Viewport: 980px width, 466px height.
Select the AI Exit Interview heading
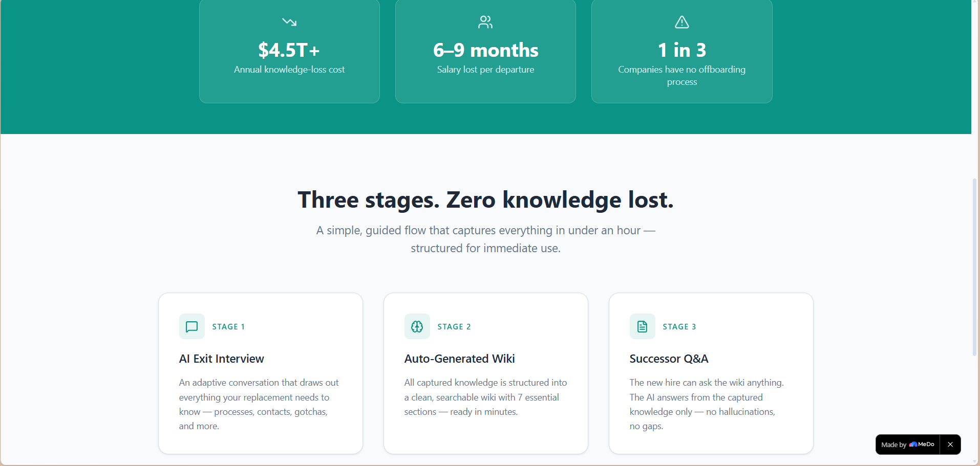coord(222,359)
